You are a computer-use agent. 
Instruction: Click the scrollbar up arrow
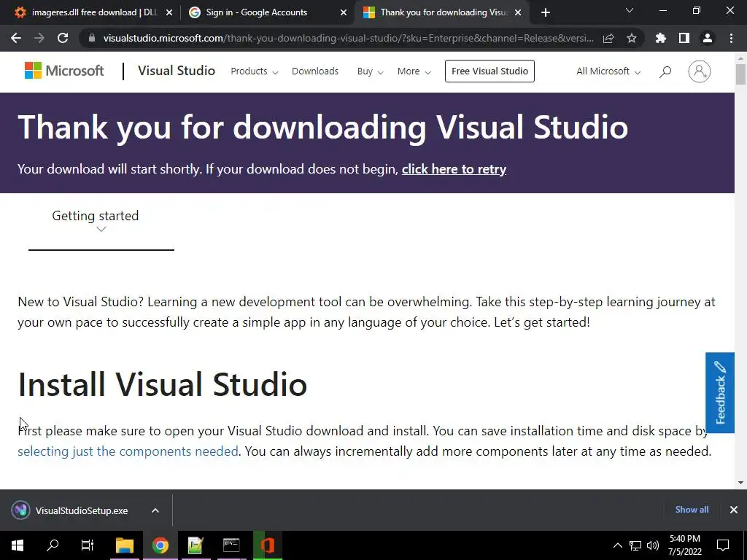click(740, 58)
